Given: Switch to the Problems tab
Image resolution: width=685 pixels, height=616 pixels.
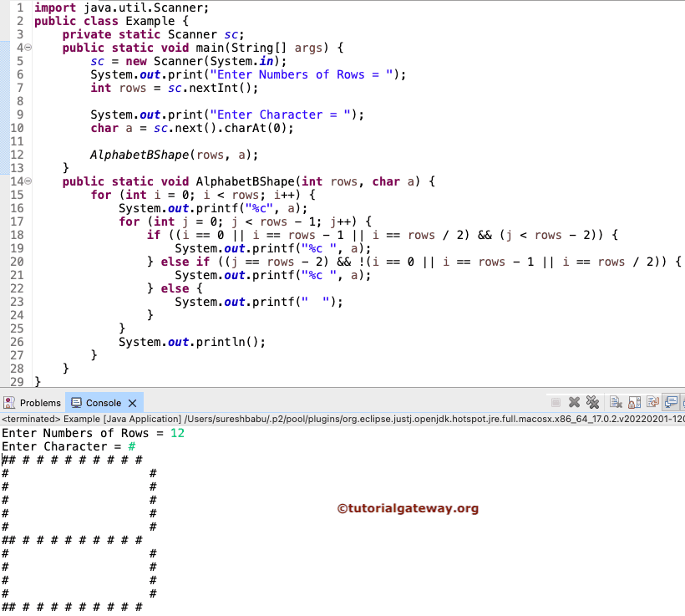Looking at the screenshot, I should 33,403.
